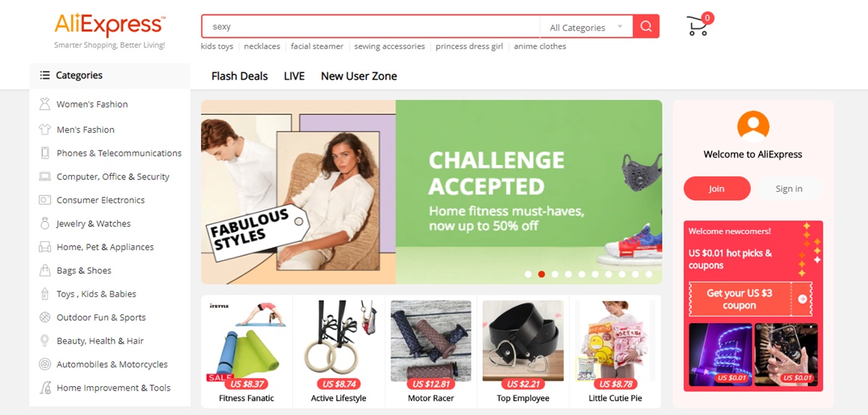Click the orange user avatar icon
The height and width of the screenshot is (415, 868).
click(753, 125)
